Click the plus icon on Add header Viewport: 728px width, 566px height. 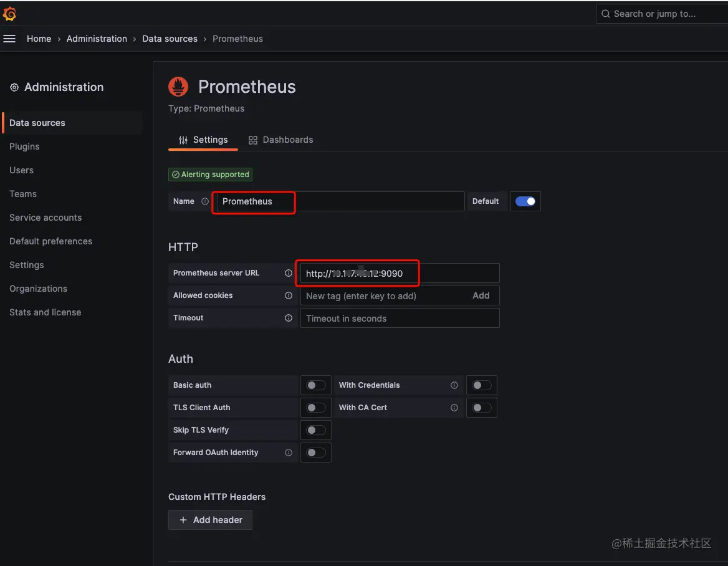pyautogui.click(x=183, y=520)
